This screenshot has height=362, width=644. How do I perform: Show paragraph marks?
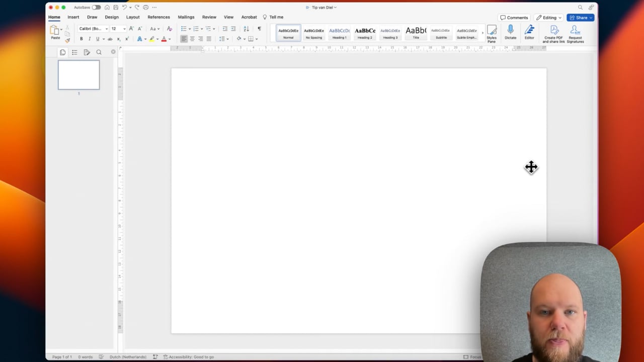(260, 29)
